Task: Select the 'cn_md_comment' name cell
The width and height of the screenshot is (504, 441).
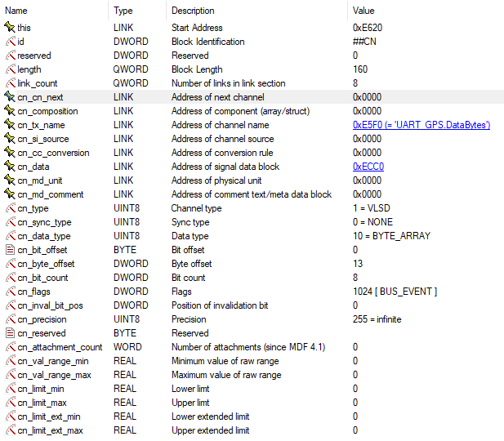Action: 51,194
